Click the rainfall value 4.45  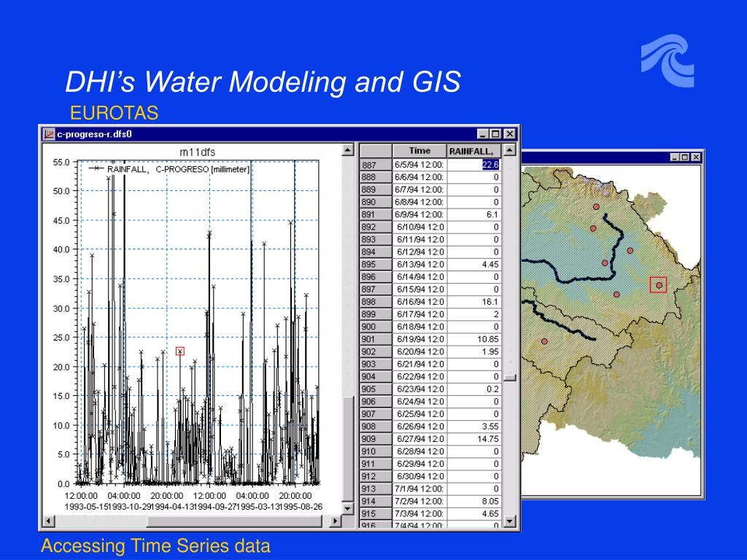474,264
